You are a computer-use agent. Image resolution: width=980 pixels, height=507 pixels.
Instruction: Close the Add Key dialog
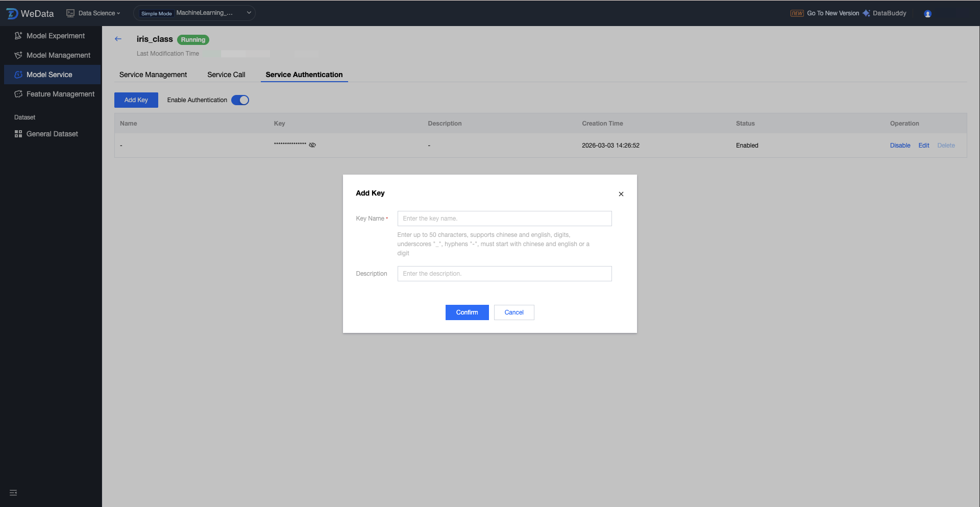pos(621,194)
